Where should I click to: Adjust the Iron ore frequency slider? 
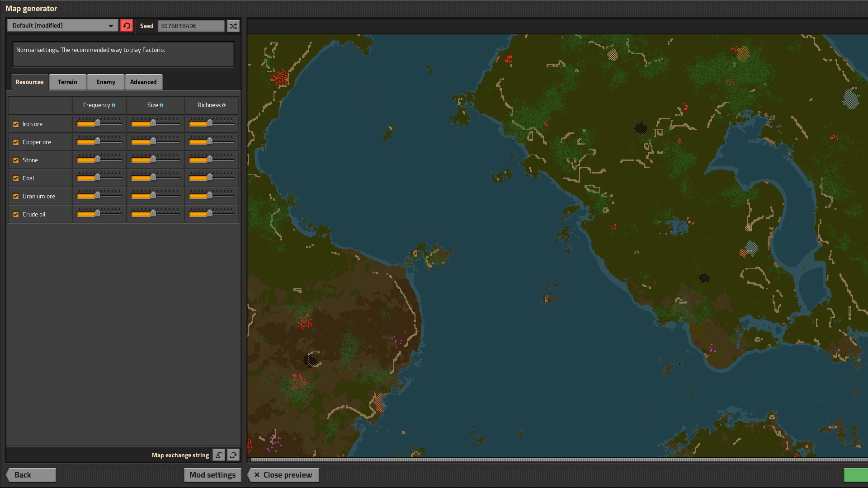99,123
